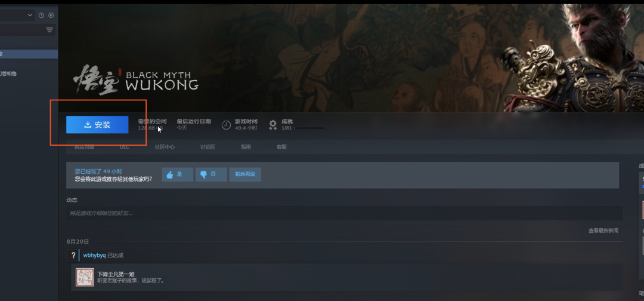Recommend the game with thumbs-up 是 button
The image size is (644, 301).
coord(178,174)
